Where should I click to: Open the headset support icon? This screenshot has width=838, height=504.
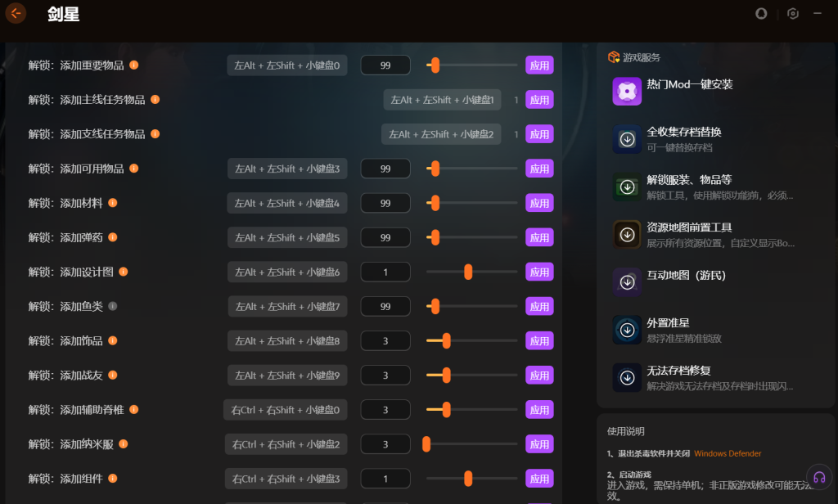818,478
